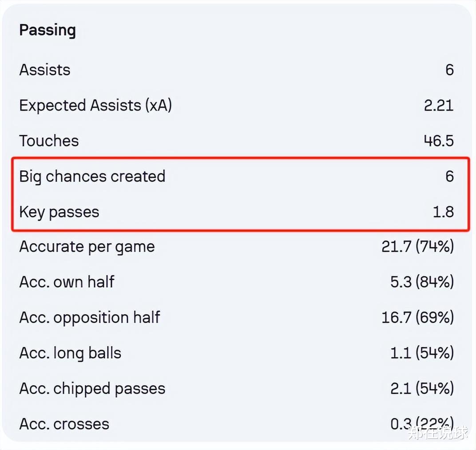Select the Key passes label
Screen dimensions: 476x450
pyautogui.click(x=59, y=212)
